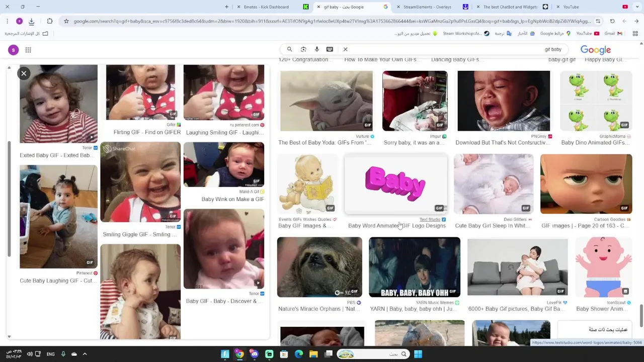
Task: Open File Explorer from the taskbar
Action: click(313, 354)
